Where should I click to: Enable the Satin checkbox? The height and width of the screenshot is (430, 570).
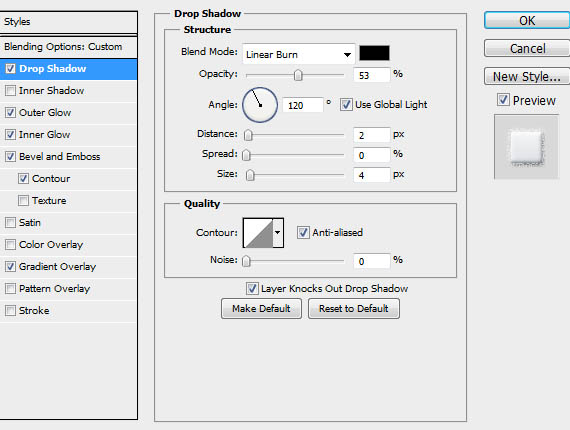pos(11,222)
